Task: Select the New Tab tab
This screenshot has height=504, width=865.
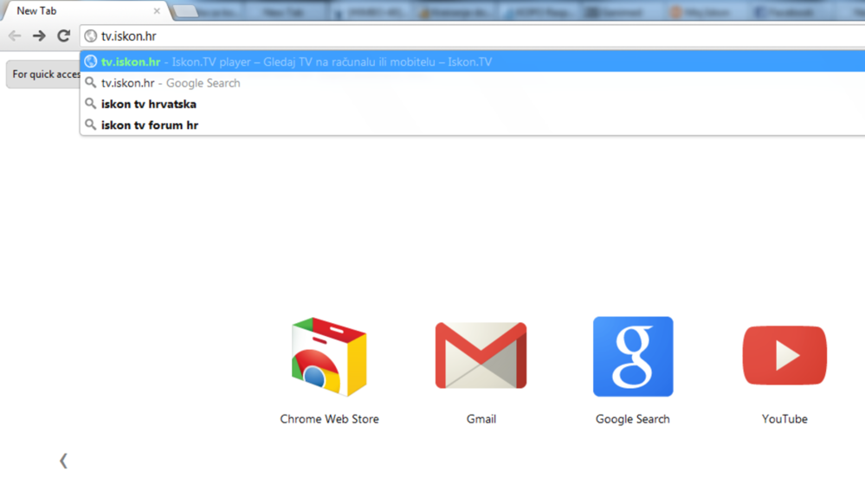Action: pos(84,11)
